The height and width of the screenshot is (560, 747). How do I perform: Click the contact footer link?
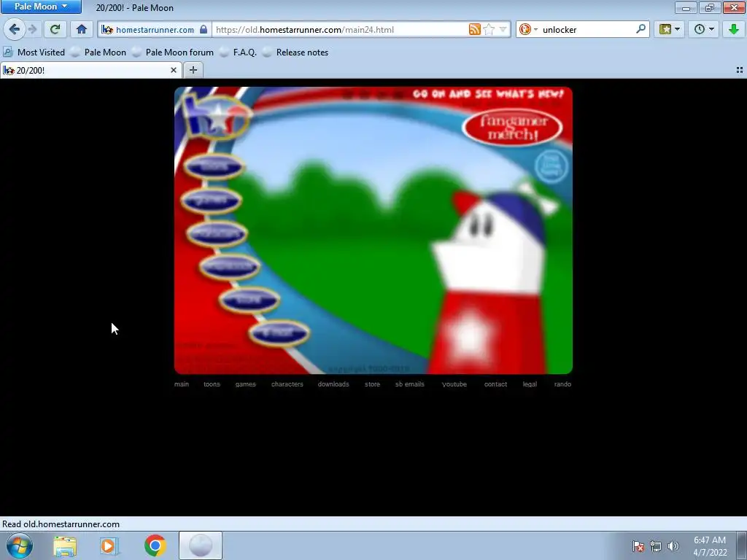(495, 384)
